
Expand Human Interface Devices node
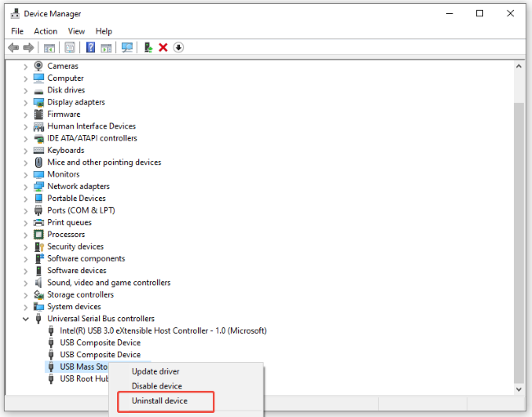pyautogui.click(x=25, y=127)
